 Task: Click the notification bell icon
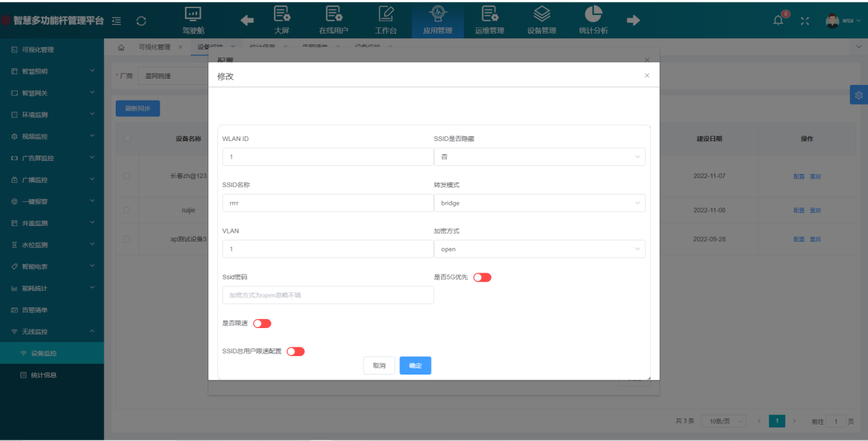click(x=777, y=20)
